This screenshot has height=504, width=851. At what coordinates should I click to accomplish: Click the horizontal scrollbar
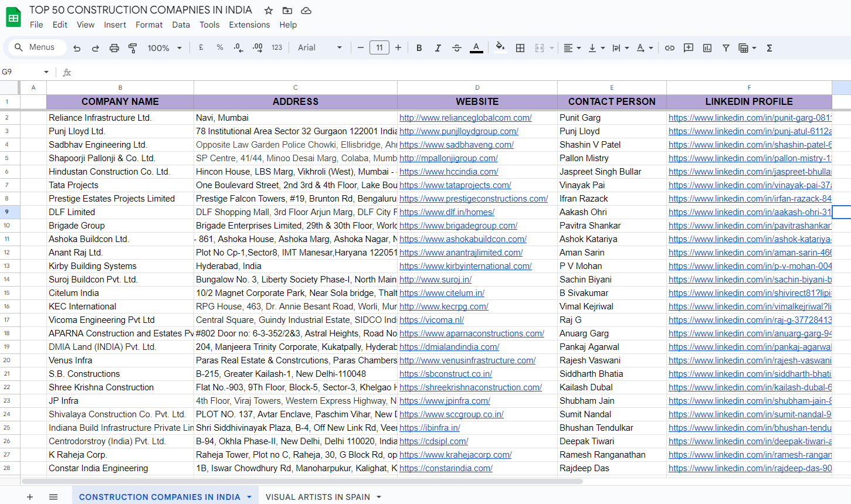pyautogui.click(x=302, y=482)
